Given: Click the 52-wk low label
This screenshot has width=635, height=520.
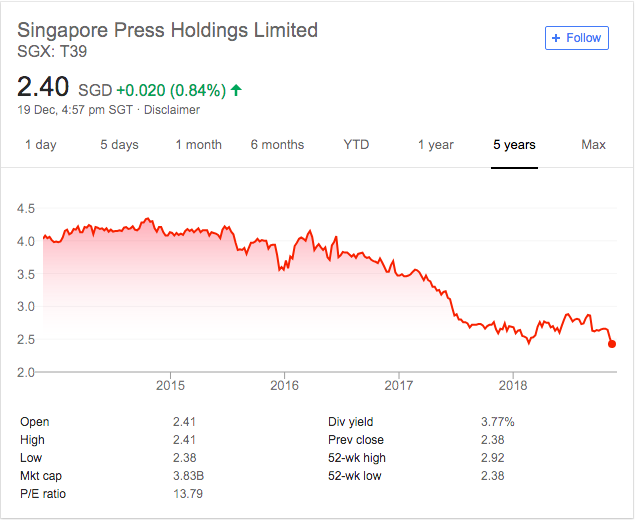Looking at the screenshot, I should point(355,476).
